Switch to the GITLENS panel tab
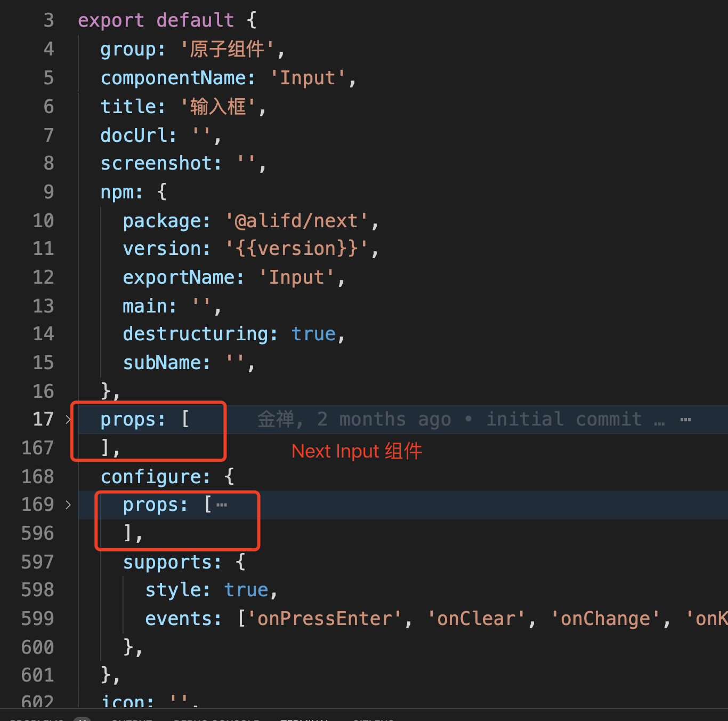Image resolution: width=728 pixels, height=721 pixels. pos(373,719)
